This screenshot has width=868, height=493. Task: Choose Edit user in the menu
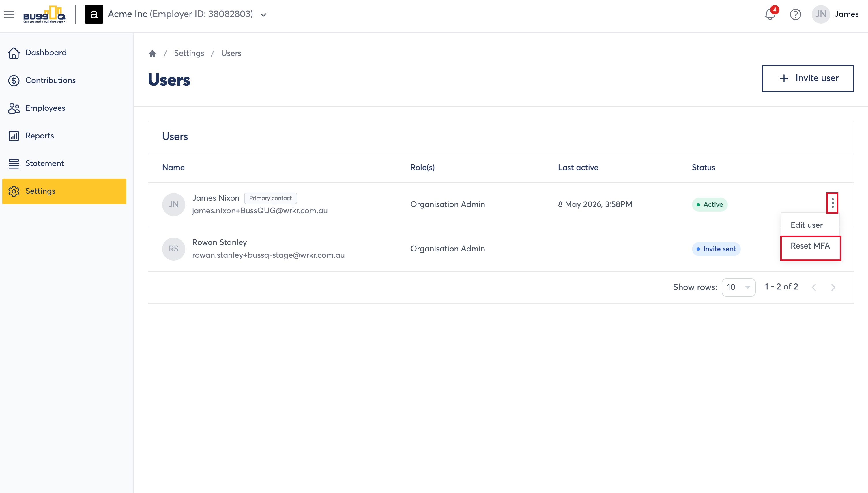tap(806, 225)
